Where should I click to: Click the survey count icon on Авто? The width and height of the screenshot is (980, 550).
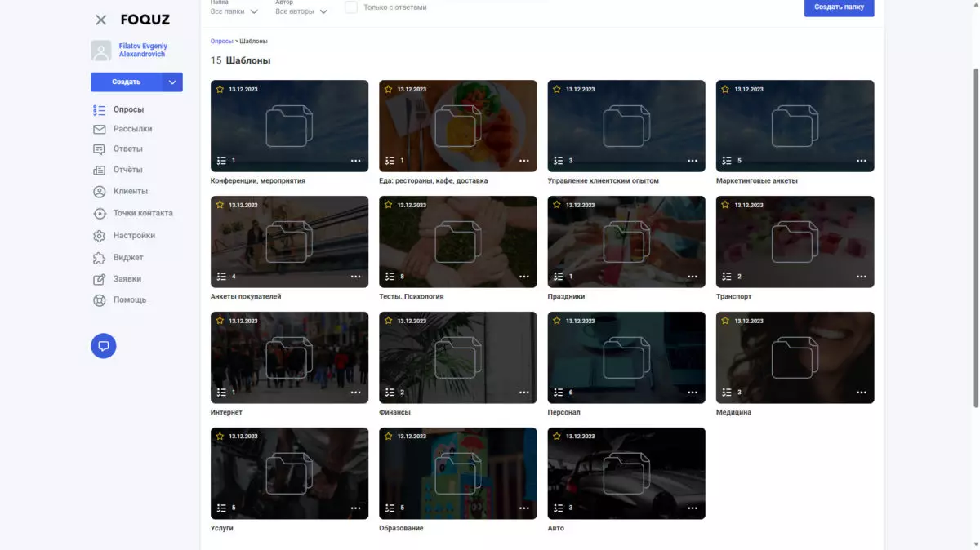(559, 508)
